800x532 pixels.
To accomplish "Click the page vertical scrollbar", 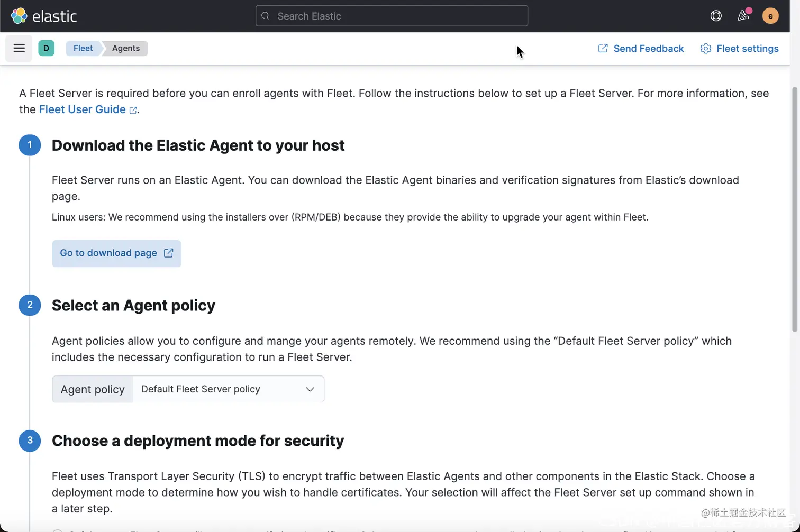I will [x=794, y=209].
